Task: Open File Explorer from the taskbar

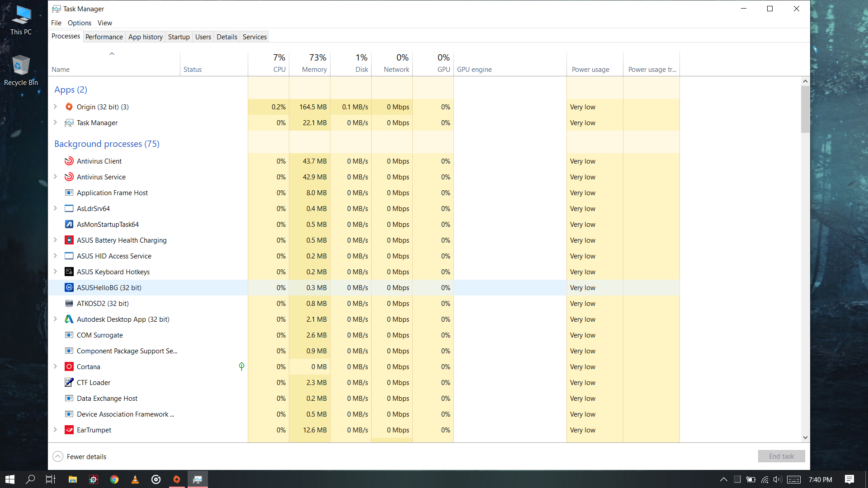Action: tap(72, 479)
